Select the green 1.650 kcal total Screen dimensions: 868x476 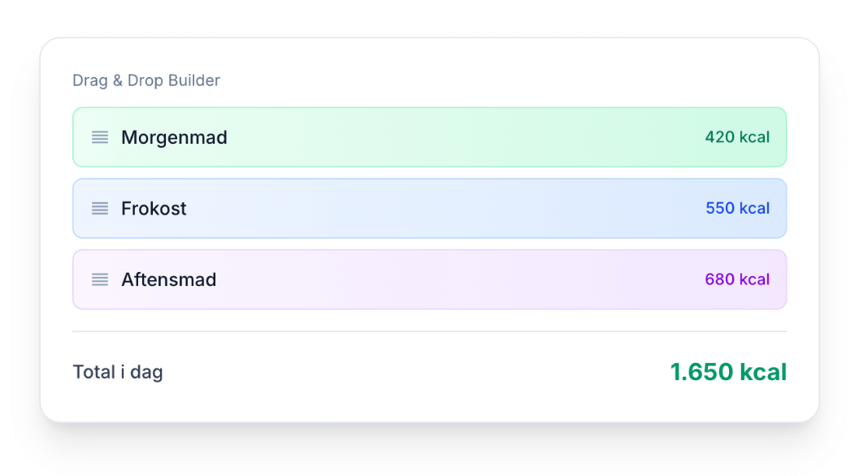point(727,372)
